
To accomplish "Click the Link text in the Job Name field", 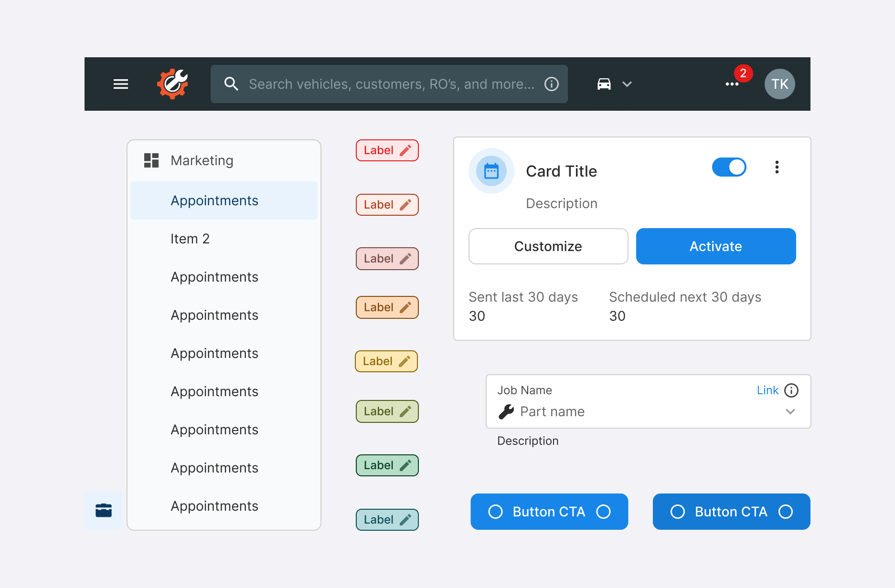I will (x=767, y=390).
